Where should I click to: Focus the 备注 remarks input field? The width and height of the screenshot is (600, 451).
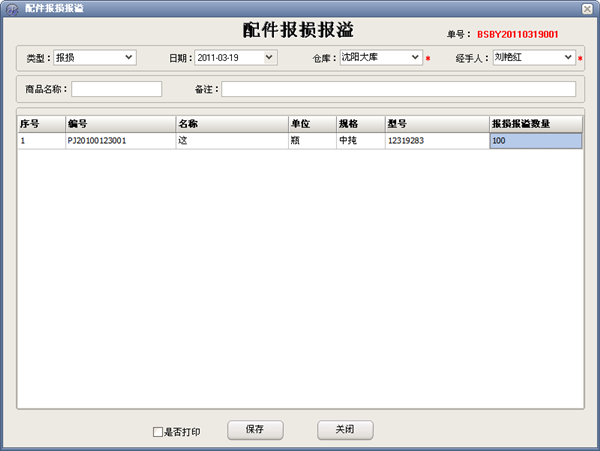(398, 89)
